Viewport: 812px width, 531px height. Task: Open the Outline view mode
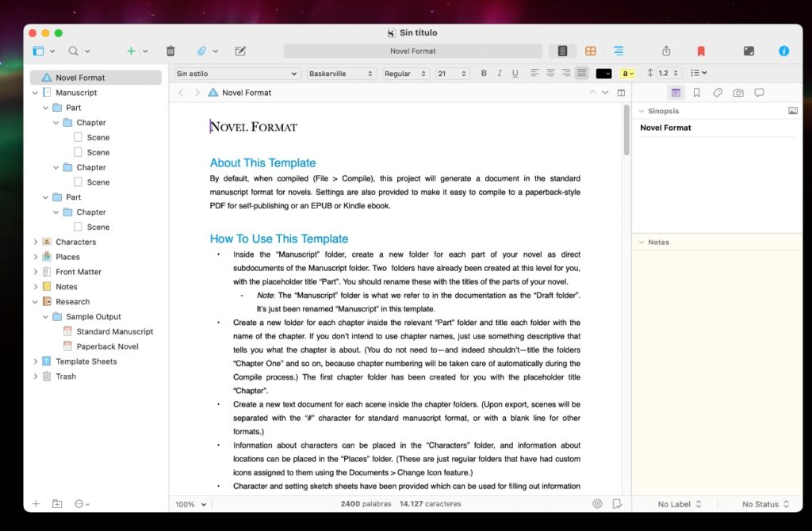point(616,50)
